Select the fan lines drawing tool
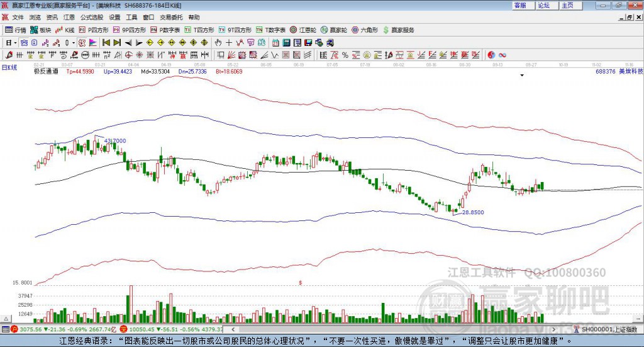The height and width of the screenshot is (347, 644). [231, 55]
